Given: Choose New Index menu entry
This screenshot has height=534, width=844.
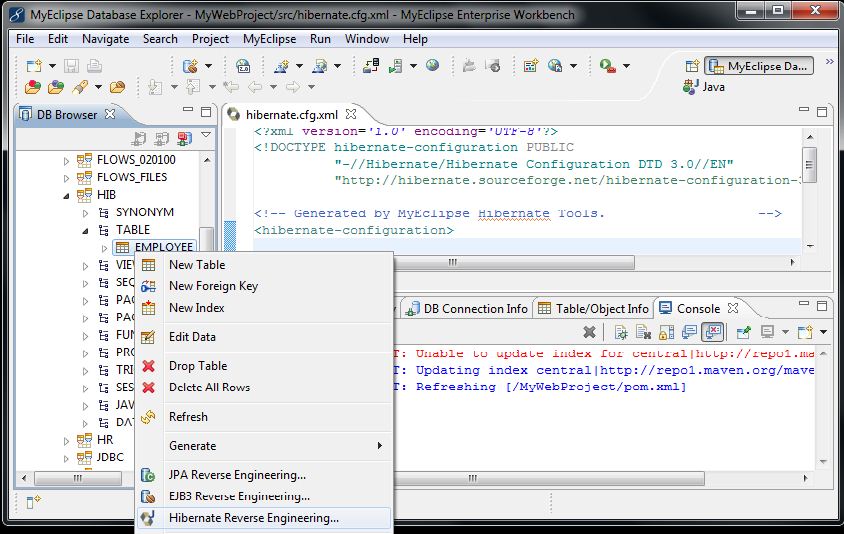Looking at the screenshot, I should pyautogui.click(x=264, y=308).
